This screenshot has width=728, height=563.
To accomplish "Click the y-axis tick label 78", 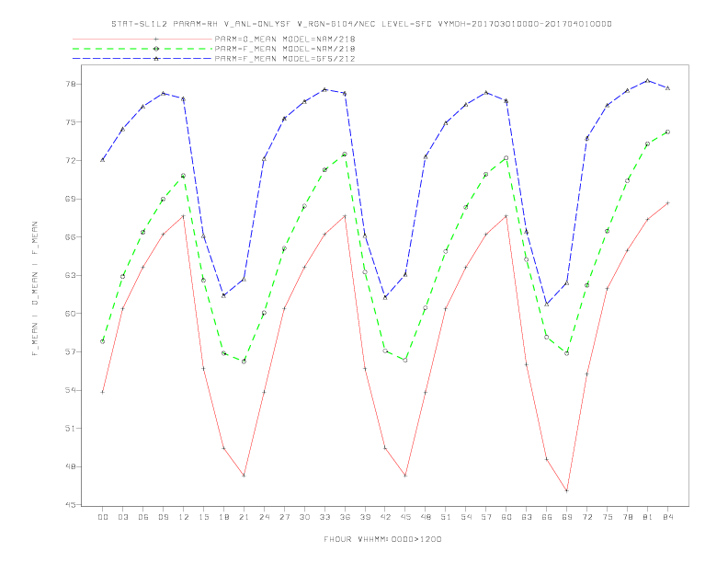I will (71, 84).
